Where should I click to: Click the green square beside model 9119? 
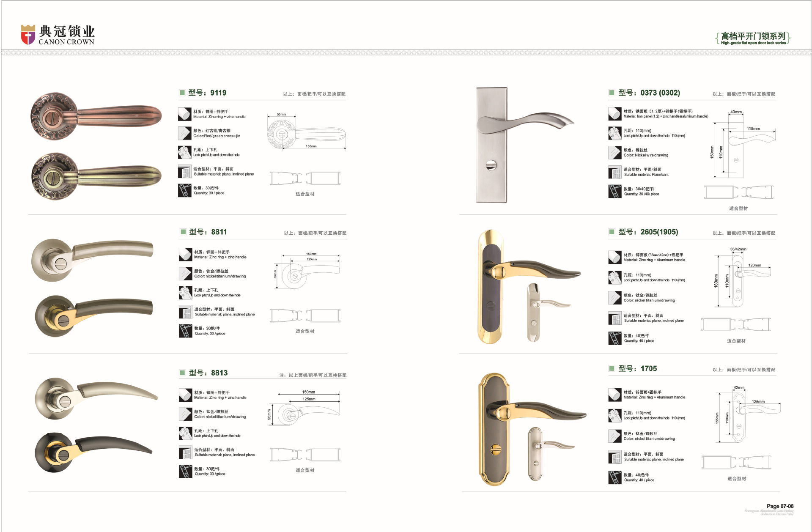click(x=182, y=93)
